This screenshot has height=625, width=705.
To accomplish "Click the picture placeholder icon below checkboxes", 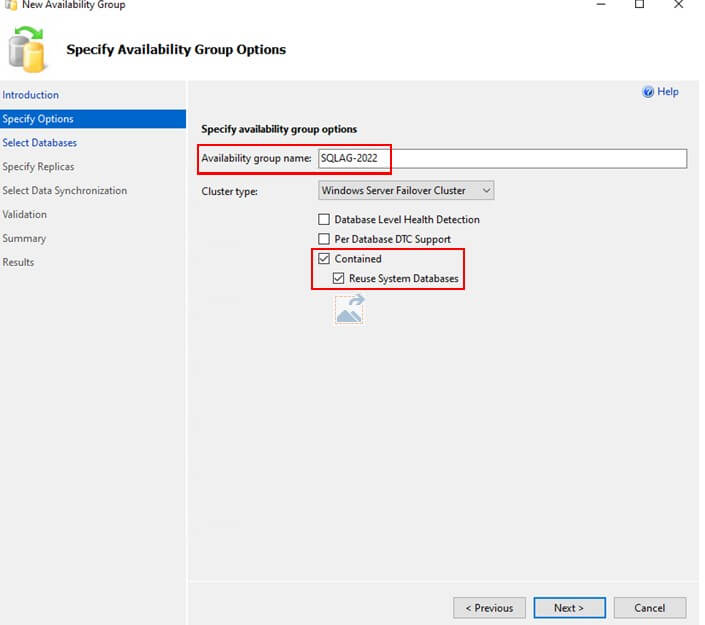I will coord(349,309).
